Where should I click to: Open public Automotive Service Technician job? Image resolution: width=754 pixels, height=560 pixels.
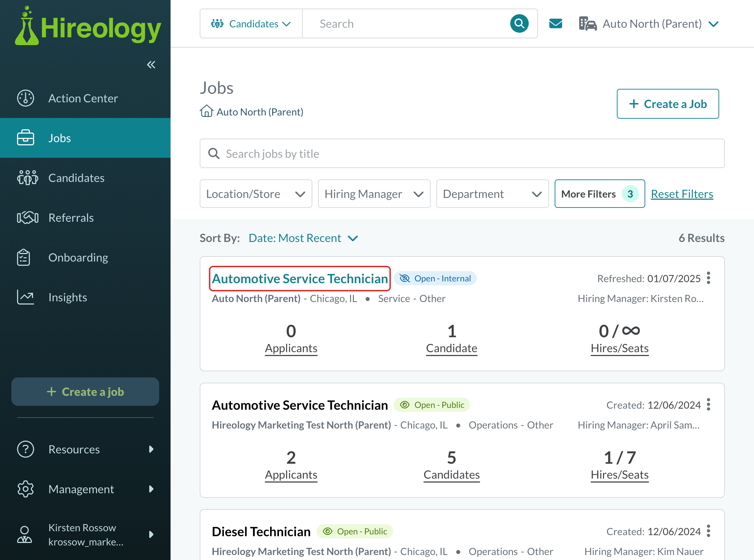point(300,405)
